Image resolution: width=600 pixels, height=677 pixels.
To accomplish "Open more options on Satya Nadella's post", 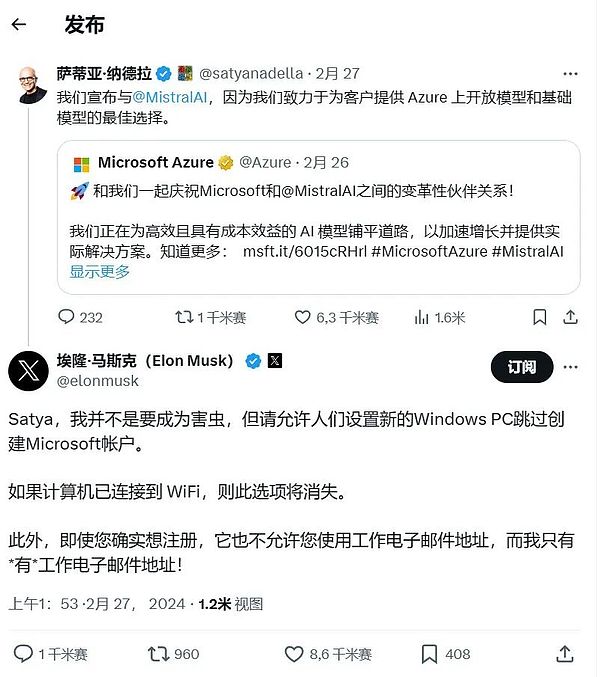I will (570, 74).
